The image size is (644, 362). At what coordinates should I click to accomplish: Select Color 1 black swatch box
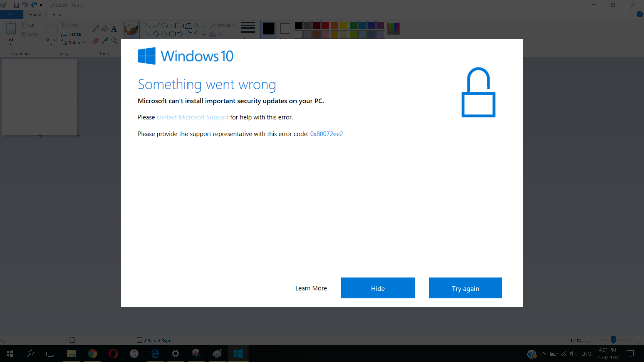(268, 28)
